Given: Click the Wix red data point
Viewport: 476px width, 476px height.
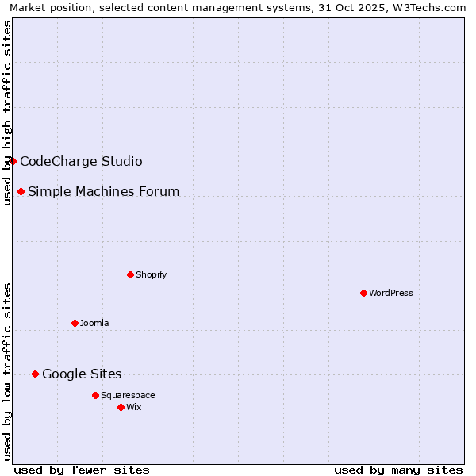Looking at the screenshot, I should click(x=121, y=407).
